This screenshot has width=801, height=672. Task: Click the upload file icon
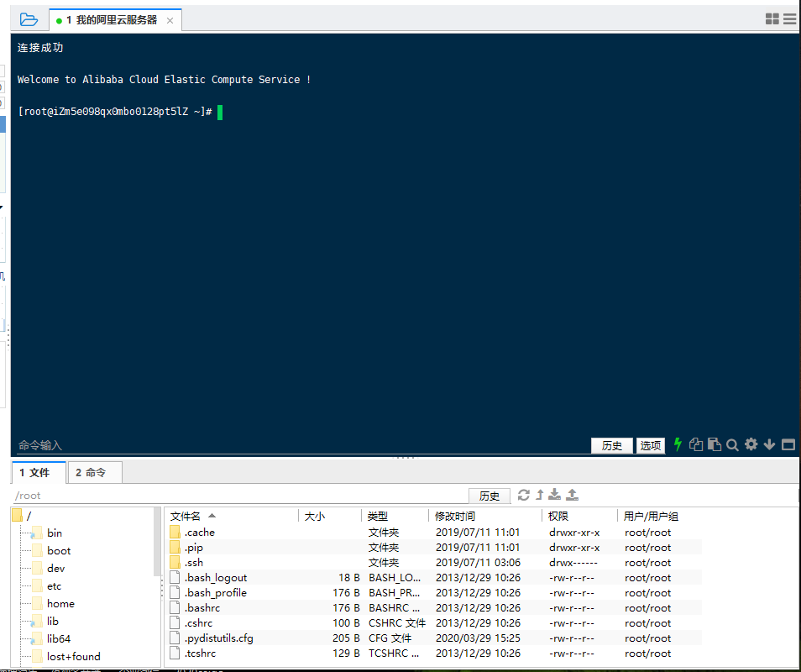pyautogui.click(x=572, y=495)
